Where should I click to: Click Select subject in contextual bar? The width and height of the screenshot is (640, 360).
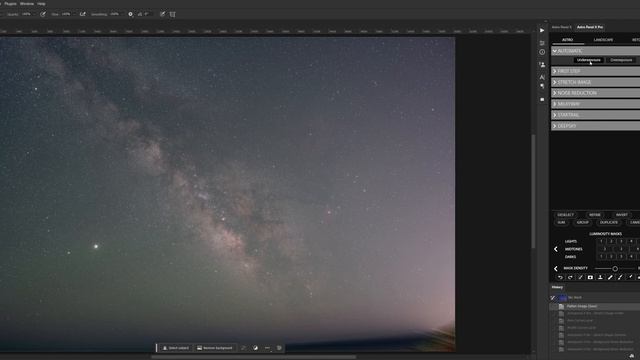(x=176, y=348)
